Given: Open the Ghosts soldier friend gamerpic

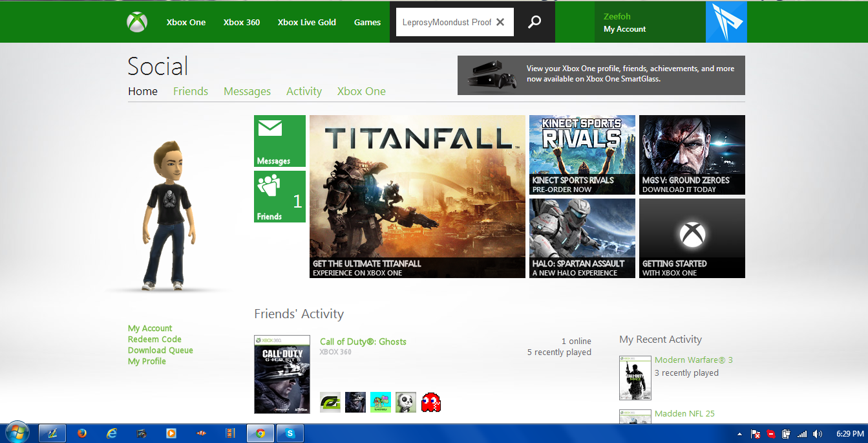Looking at the screenshot, I should click(x=355, y=402).
